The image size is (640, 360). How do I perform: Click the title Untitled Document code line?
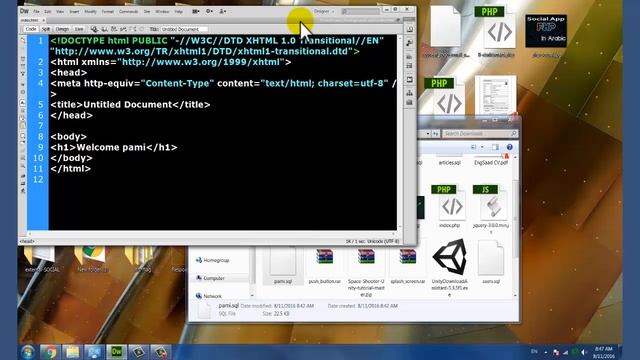(130, 104)
